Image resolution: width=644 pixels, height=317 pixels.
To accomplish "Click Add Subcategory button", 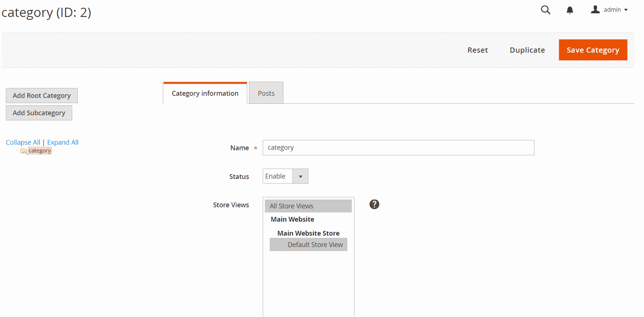I will click(39, 113).
